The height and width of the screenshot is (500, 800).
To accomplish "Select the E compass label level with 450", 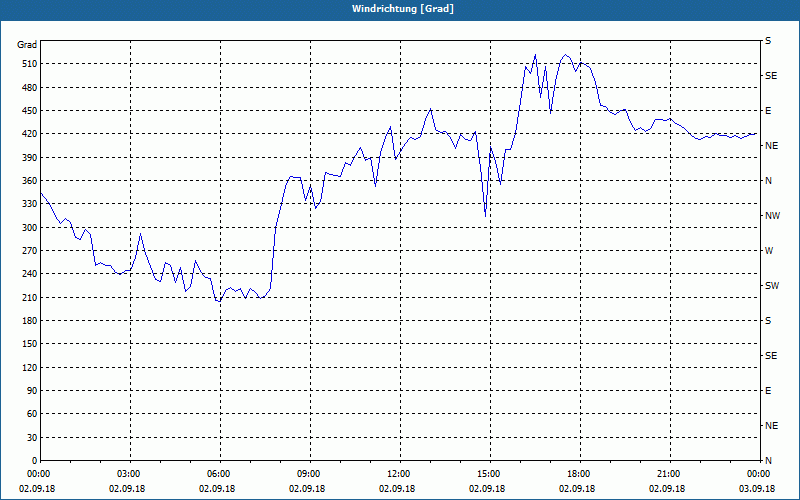I will pos(768,111).
